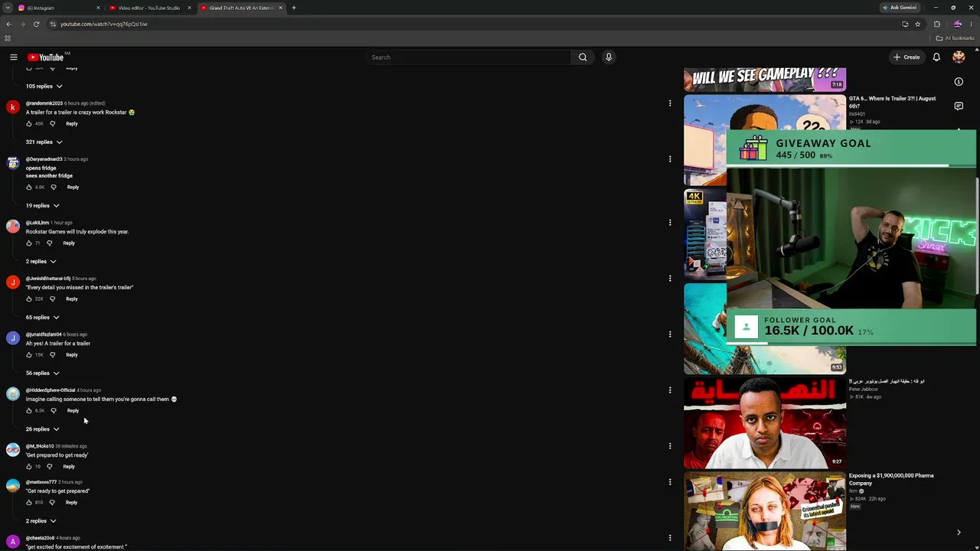The width and height of the screenshot is (980, 551).
Task: Open the Chrome extensions puzzle icon
Action: (937, 24)
